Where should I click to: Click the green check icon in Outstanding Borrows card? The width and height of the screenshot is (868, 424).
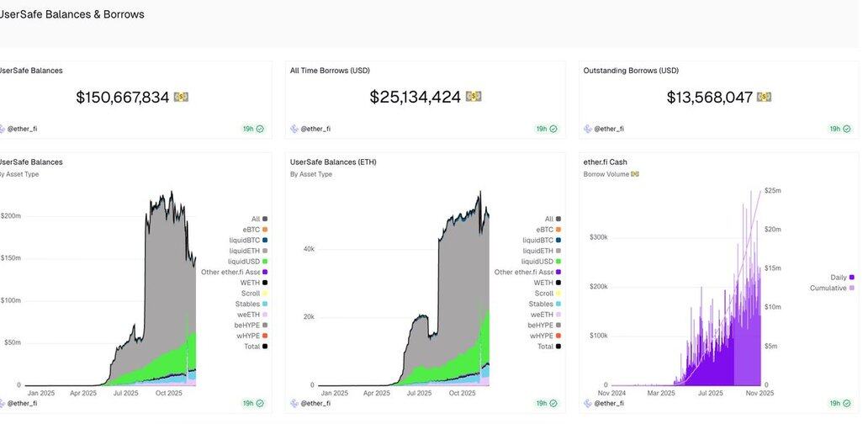847,129
